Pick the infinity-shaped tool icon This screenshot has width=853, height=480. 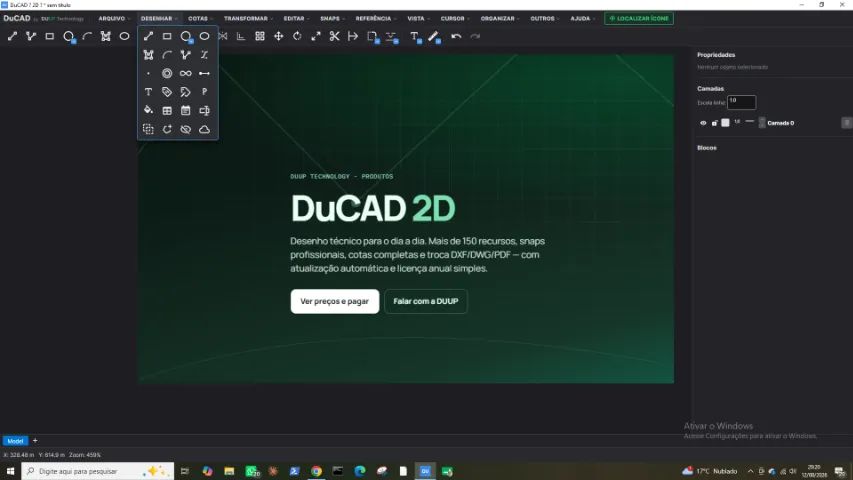coord(186,73)
